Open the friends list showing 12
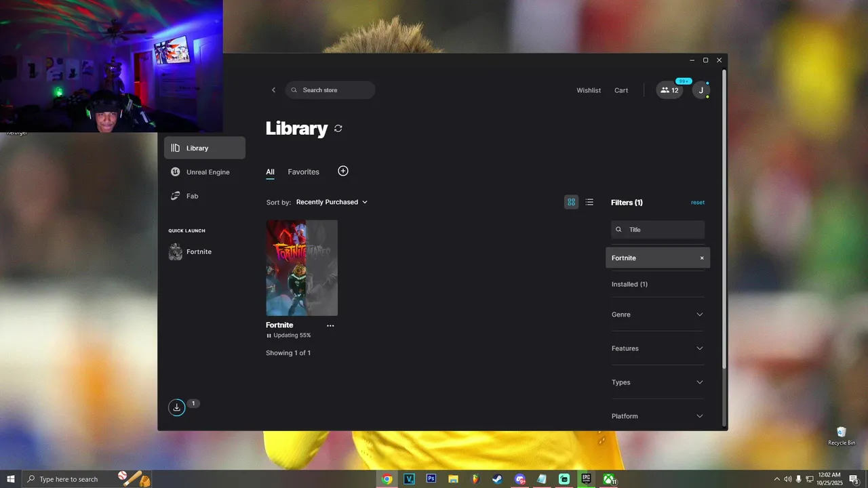The width and height of the screenshot is (868, 488). point(669,90)
